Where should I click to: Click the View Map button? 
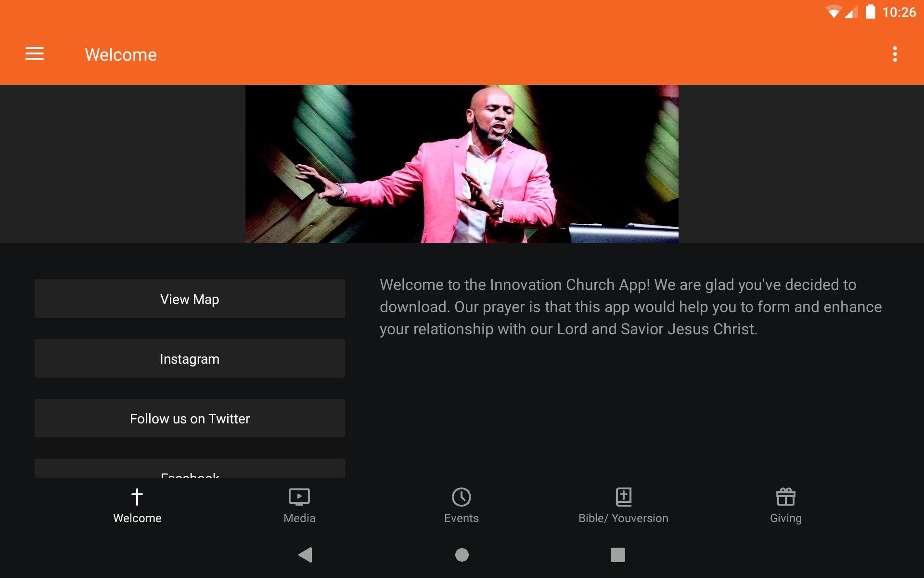pyautogui.click(x=190, y=299)
